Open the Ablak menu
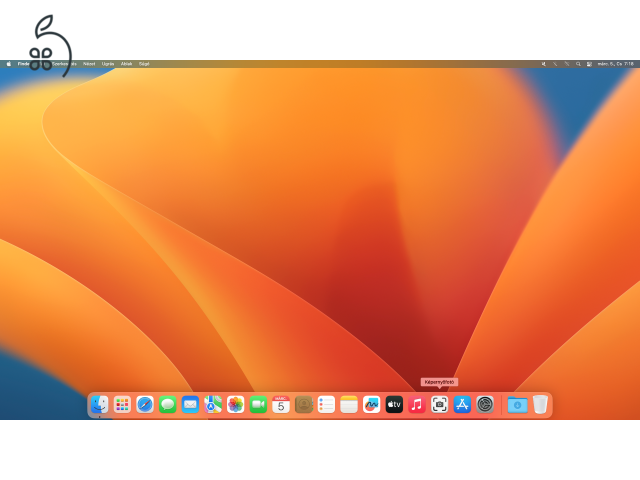The image size is (640, 480). click(127, 64)
